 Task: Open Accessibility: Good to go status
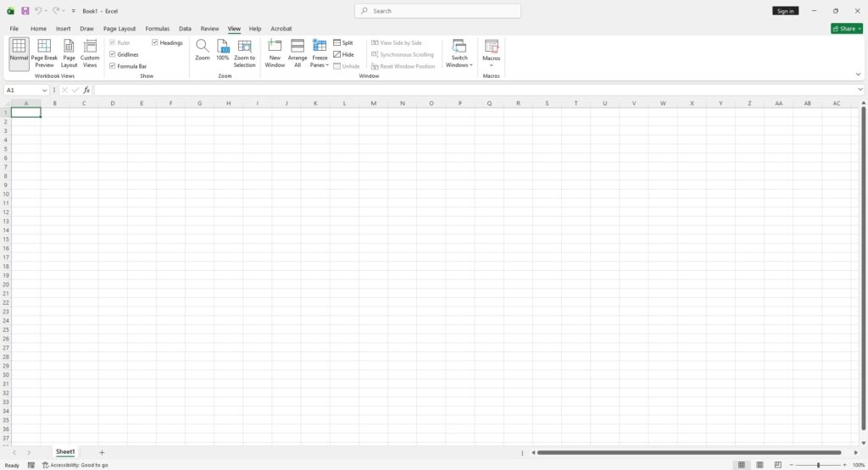[x=75, y=465]
